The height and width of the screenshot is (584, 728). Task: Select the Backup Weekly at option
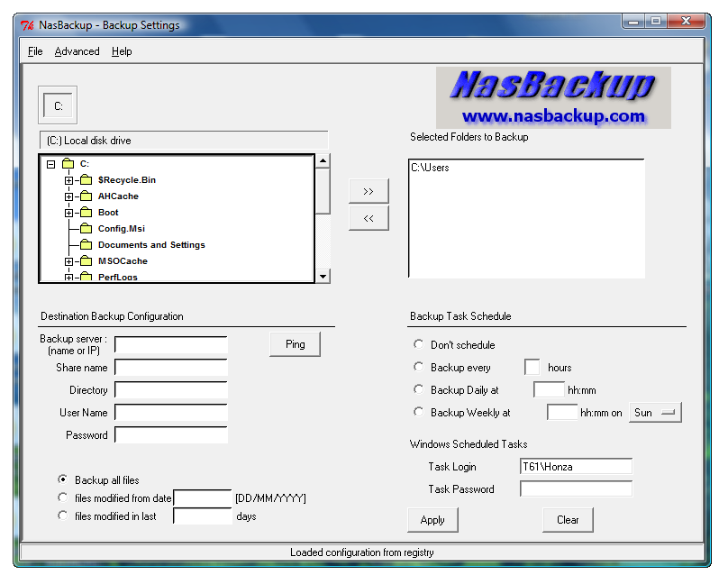coord(418,412)
